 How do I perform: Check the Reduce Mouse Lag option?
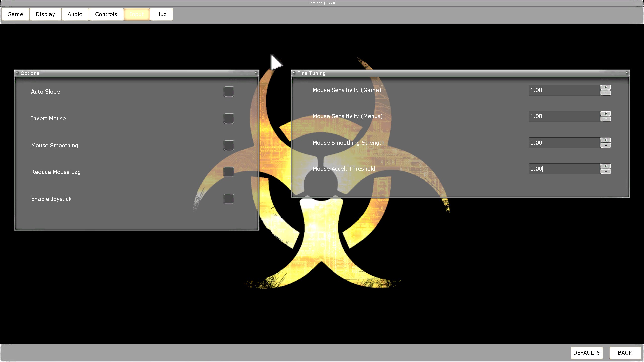coord(229,172)
